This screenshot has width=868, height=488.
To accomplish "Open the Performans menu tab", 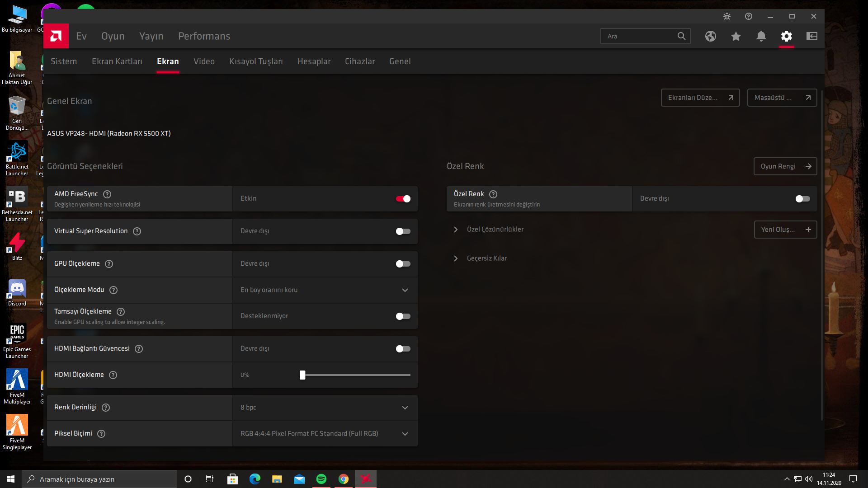I will 204,36.
